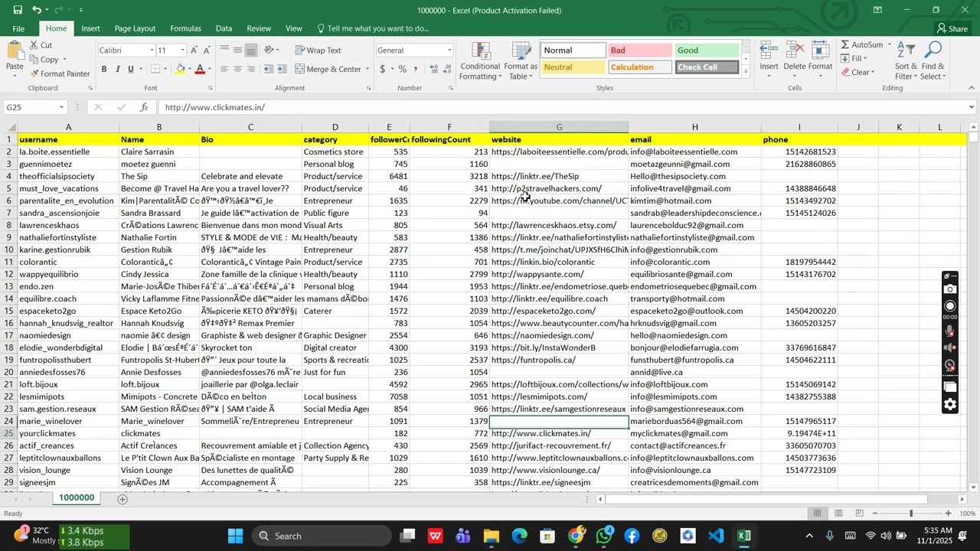980x551 pixels.
Task: Open Sort & Filter dropdown
Action: [906, 61]
